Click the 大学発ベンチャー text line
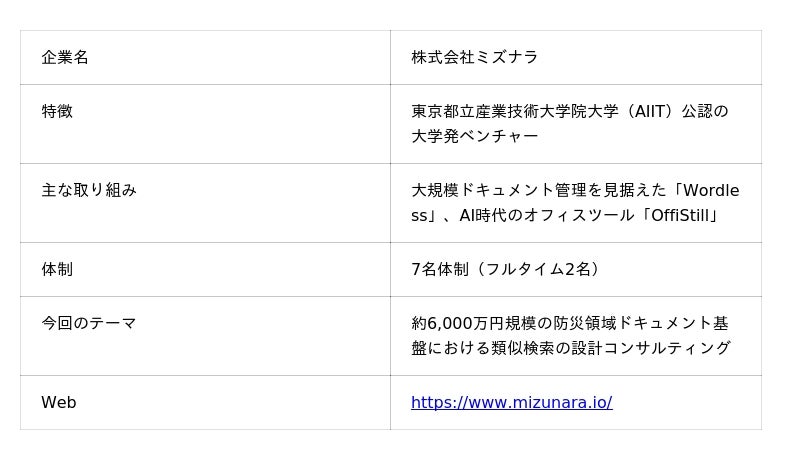Image resolution: width=800 pixels, height=460 pixels. click(475, 137)
